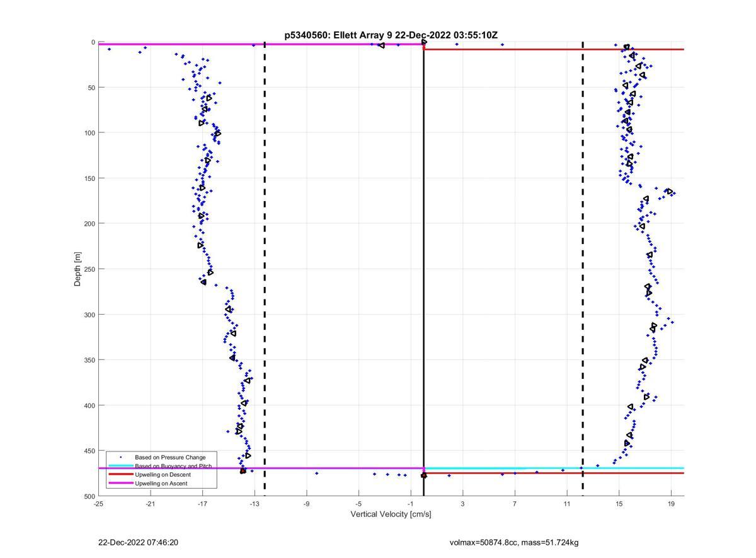
Task: Click the 'Vertical Velocity [cm/s]' x-axis label
Action: point(391,514)
